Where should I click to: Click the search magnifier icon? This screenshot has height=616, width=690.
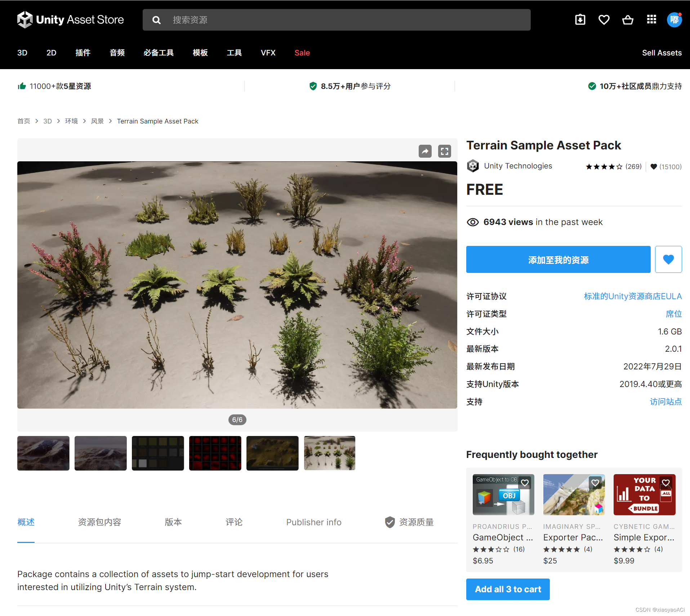click(156, 20)
